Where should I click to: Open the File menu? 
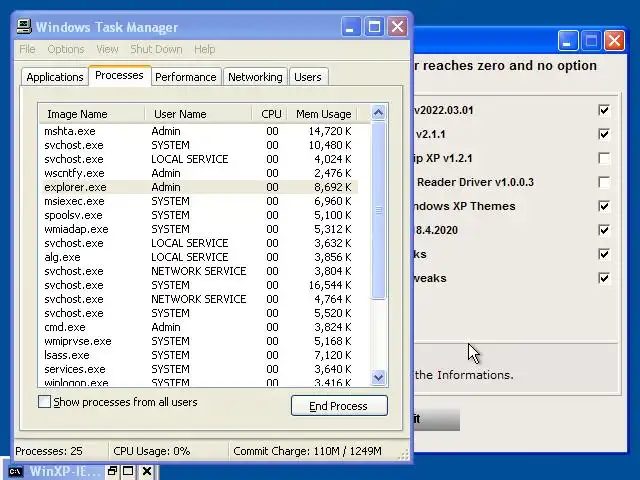27,49
